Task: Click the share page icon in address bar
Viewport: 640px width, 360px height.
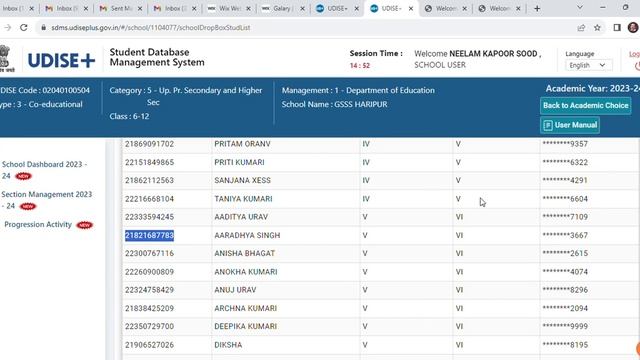Action: (x=581, y=27)
